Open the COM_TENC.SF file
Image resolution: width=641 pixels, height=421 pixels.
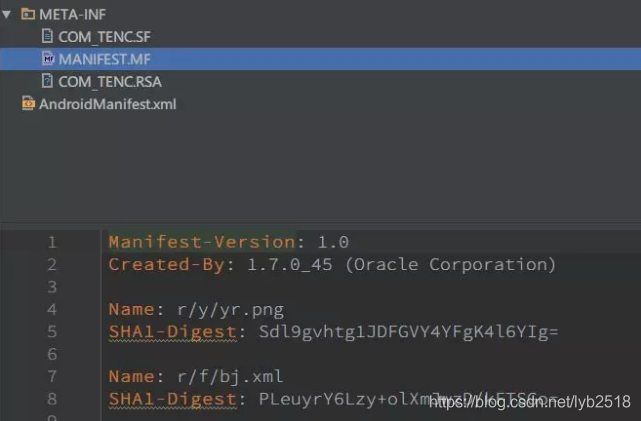(x=104, y=36)
